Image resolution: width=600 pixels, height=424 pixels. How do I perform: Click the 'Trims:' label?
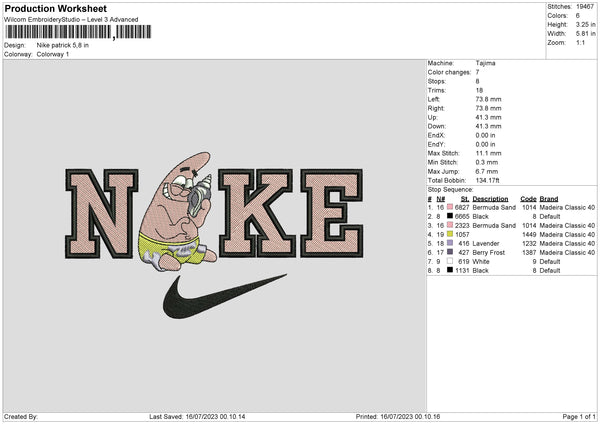[437, 90]
